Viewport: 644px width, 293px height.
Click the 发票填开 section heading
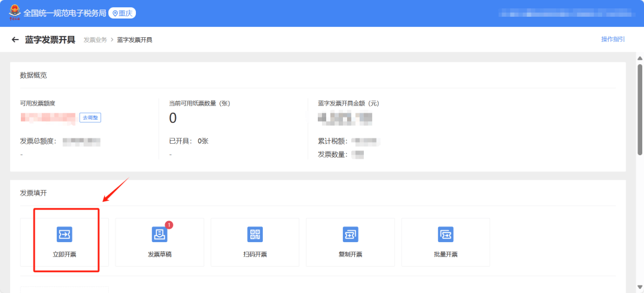coord(34,194)
